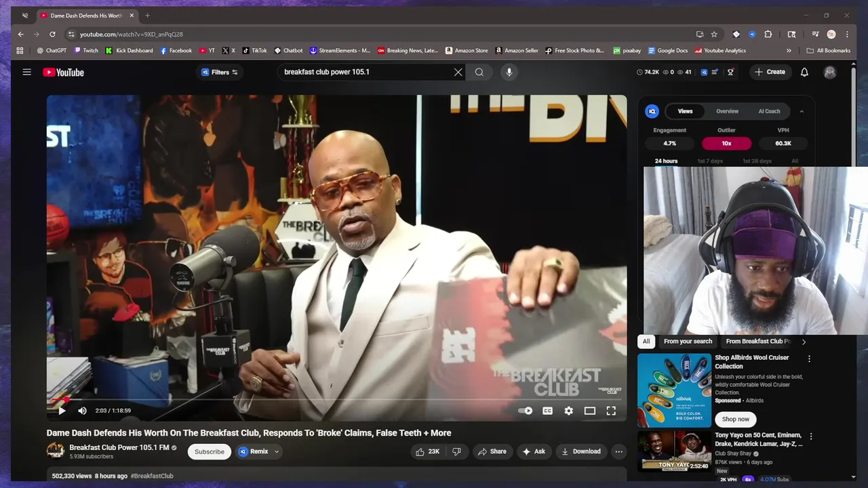Open Allbirds ad thumbnail
The height and width of the screenshot is (488, 868).
[x=674, y=390]
